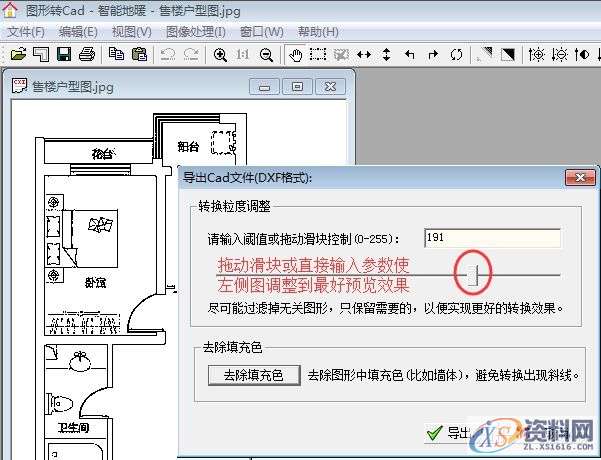Select the hand pan tool
Screen dimensions: 601x460
(x=295, y=54)
